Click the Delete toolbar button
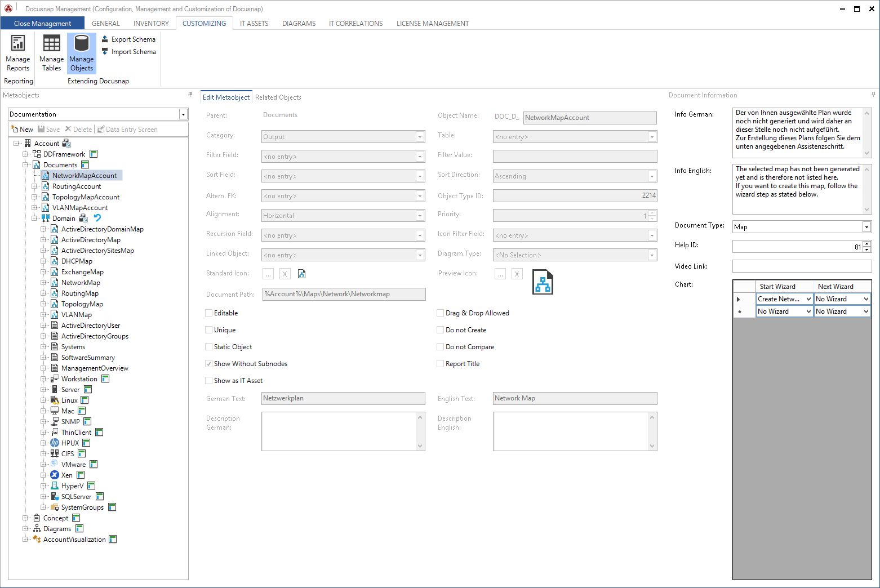Screen dimensions: 880x588 click(x=78, y=129)
